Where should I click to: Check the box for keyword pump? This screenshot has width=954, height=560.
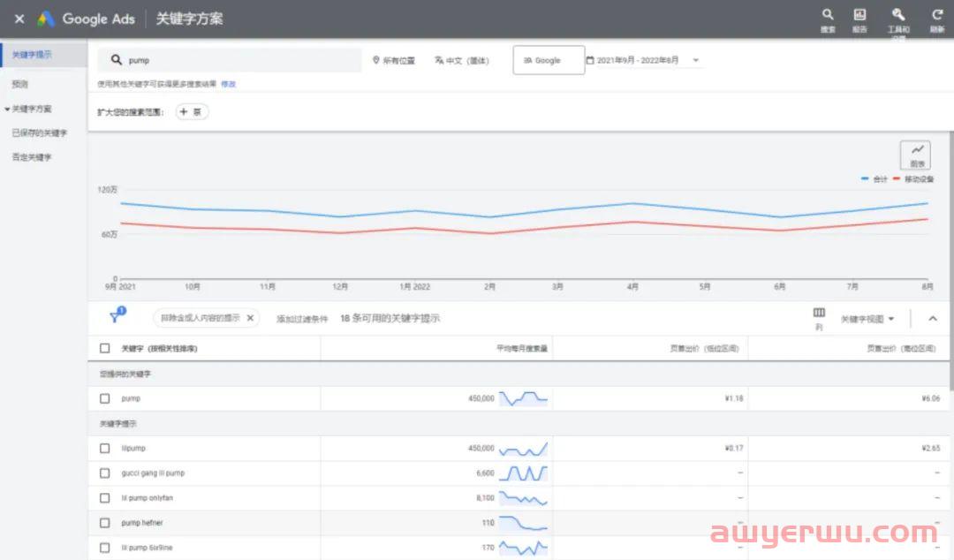click(x=104, y=398)
